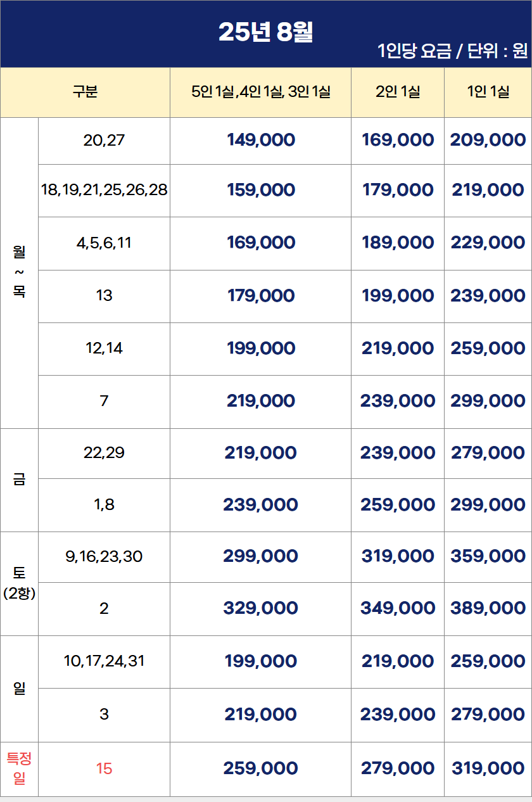Select the 일 Sunday category cell
The image size is (532, 802).
19,688
